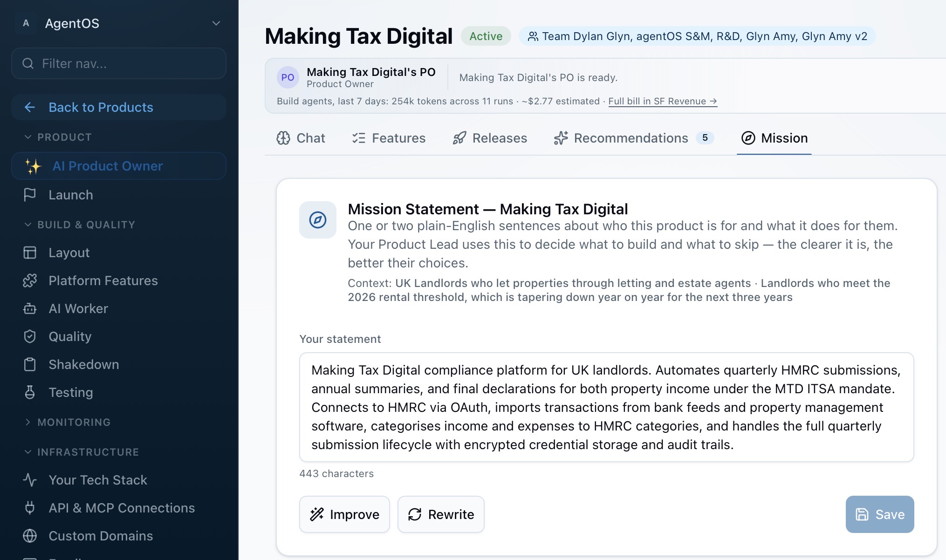Click the Filter nav search field
The width and height of the screenshot is (946, 560).
coord(119,63)
